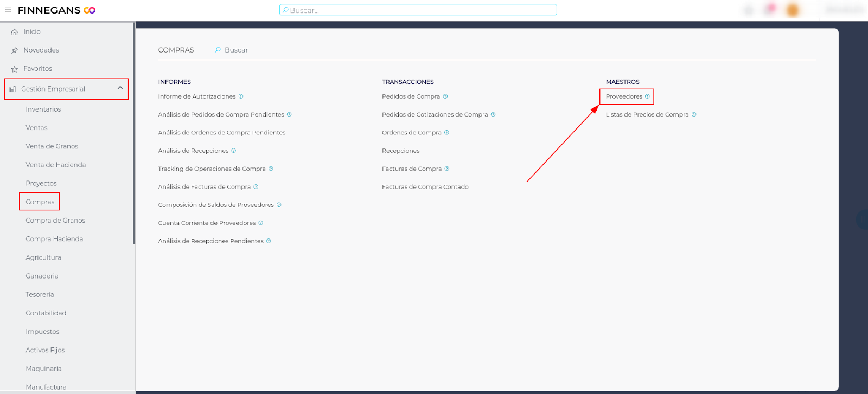This screenshot has height=394, width=868.
Task: Click info icon beside Proveedores
Action: (x=647, y=96)
